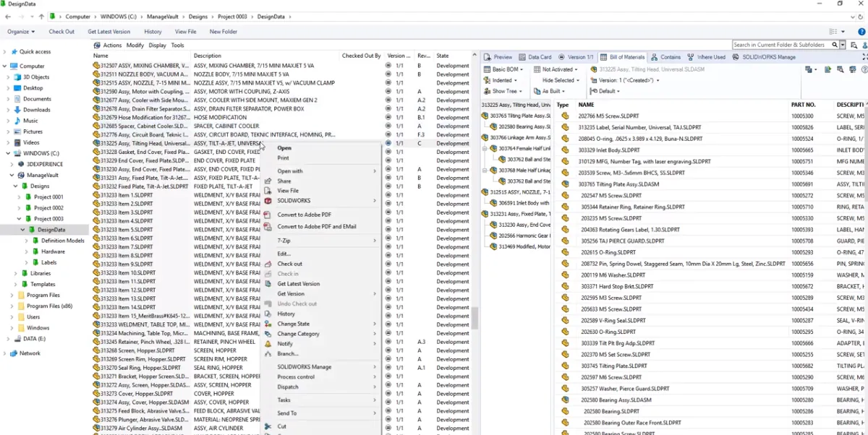Screen dimensions: 868x435
Task: Open the Display menu
Action: point(157,46)
